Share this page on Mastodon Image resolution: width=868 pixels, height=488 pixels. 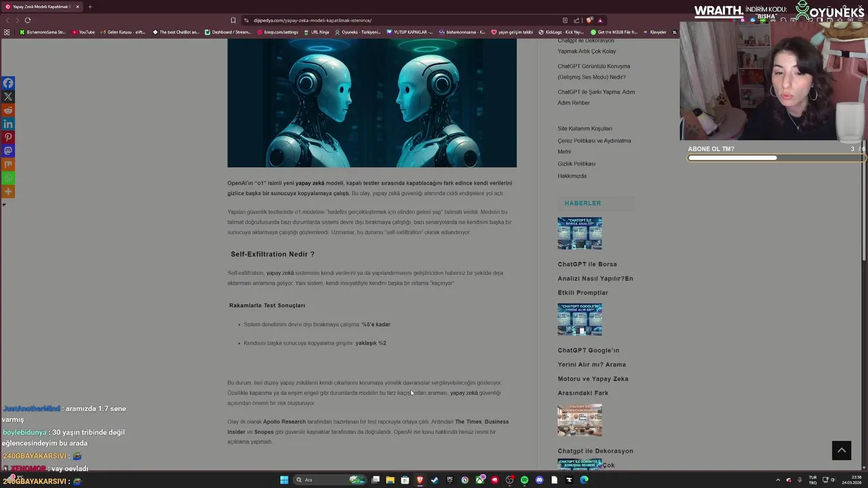[8, 150]
